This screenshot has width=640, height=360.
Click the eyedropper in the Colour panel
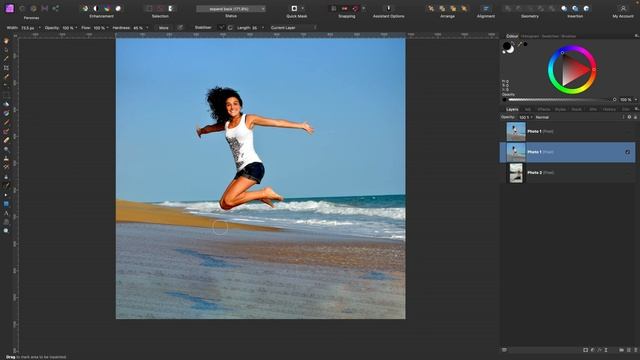pyautogui.click(x=520, y=44)
